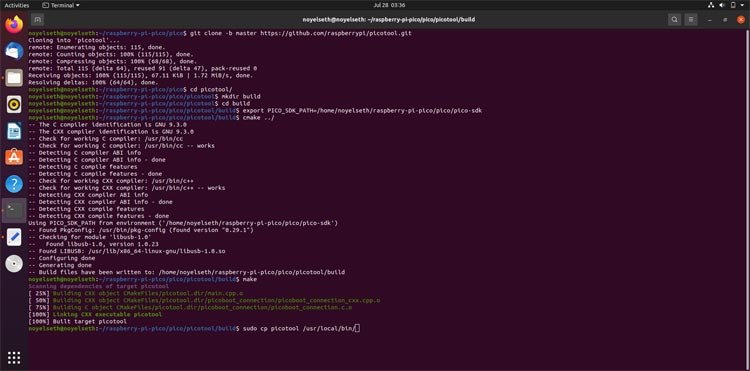
Task: Open the network status icon in top bar
Action: pos(711,5)
